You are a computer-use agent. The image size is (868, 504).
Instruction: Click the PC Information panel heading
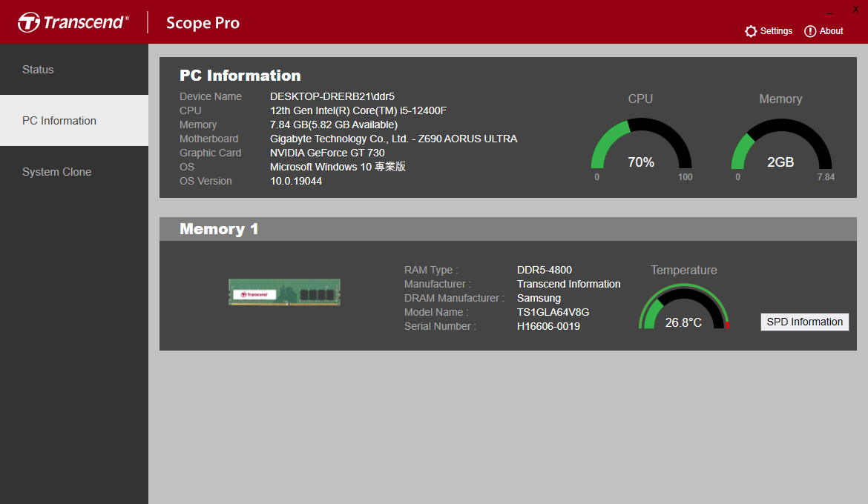click(x=240, y=76)
